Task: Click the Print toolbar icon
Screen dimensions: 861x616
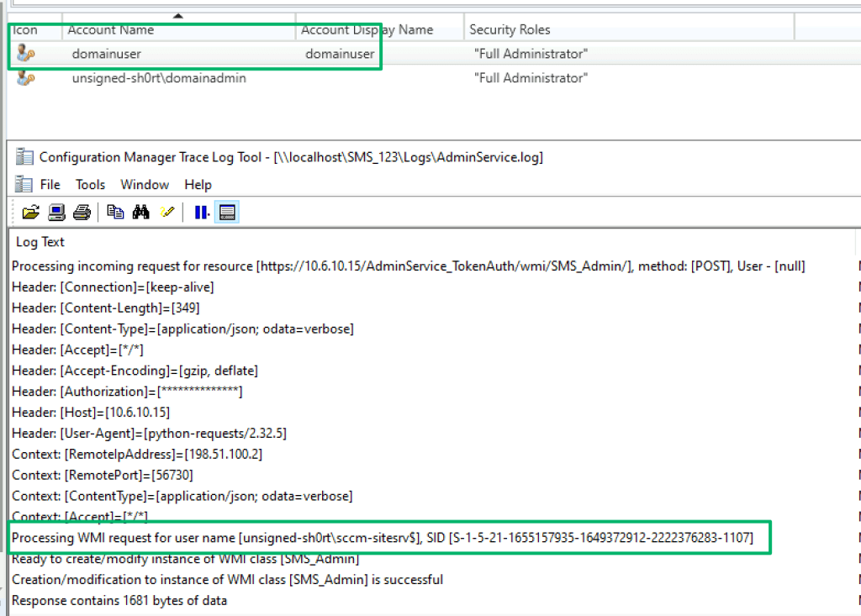Action: point(82,213)
